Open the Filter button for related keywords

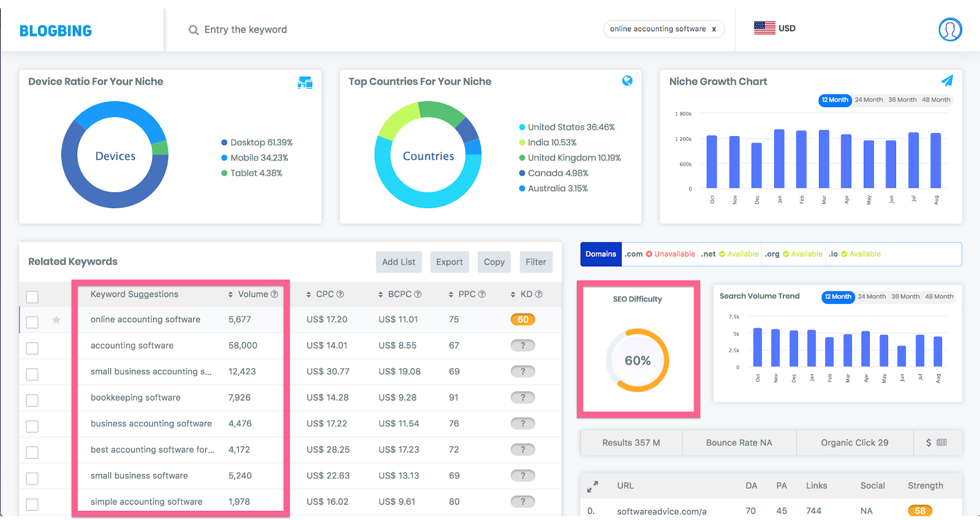[x=536, y=262]
